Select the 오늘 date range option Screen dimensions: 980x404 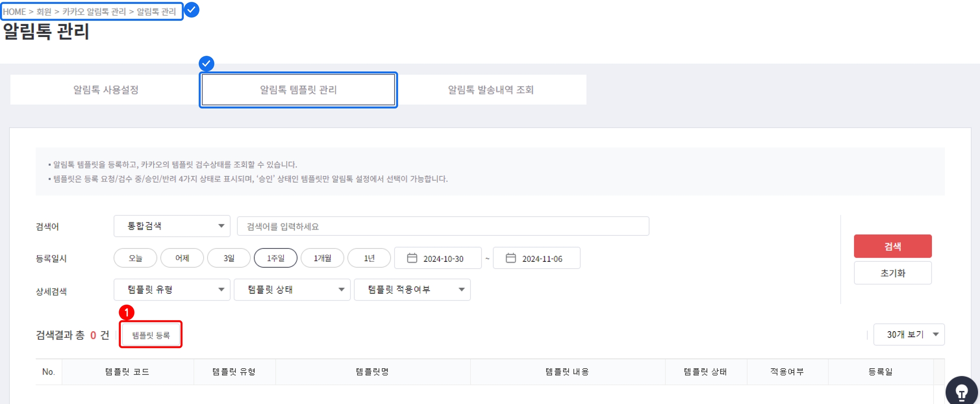135,258
